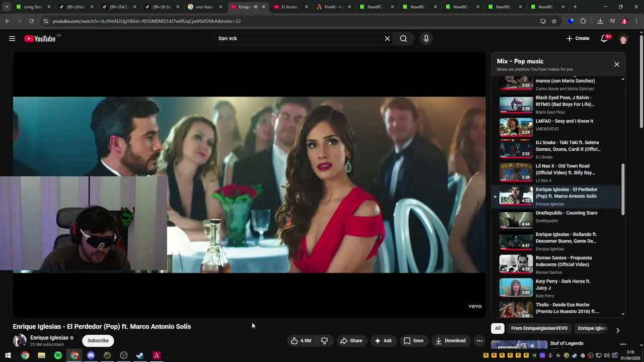Go to YouTube home via the logo
This screenshot has width=644, height=362.
pos(40,39)
